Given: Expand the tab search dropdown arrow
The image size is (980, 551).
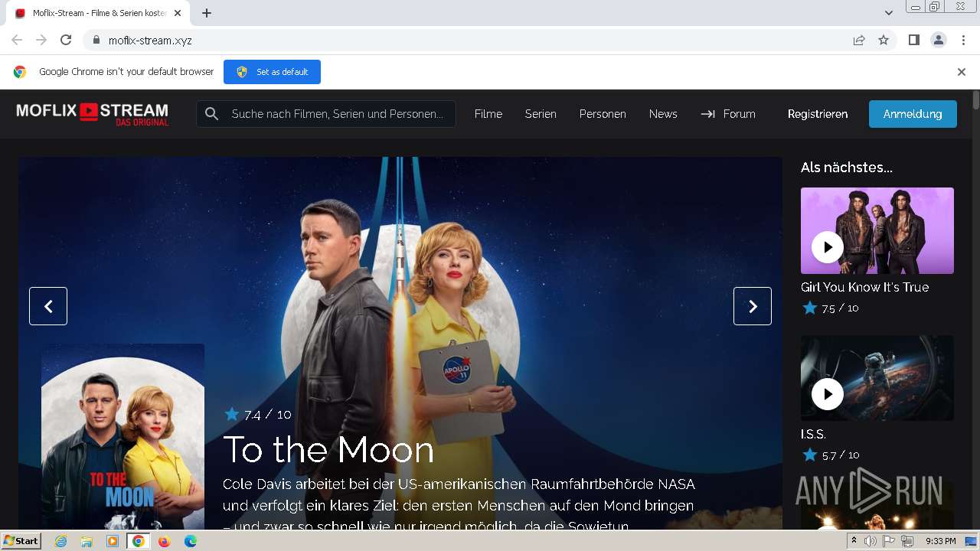Looking at the screenshot, I should [889, 13].
